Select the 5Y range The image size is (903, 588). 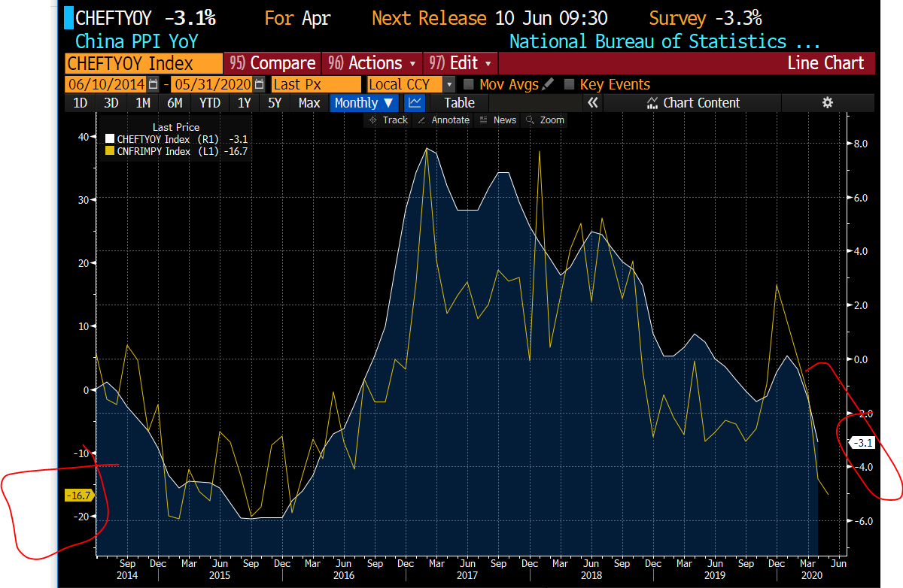click(275, 103)
